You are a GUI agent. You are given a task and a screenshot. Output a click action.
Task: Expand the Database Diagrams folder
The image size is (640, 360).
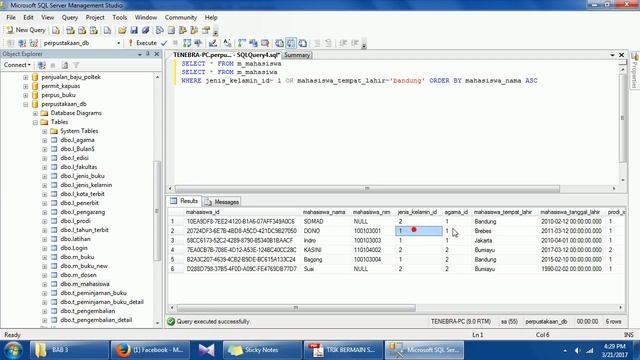tap(35, 113)
